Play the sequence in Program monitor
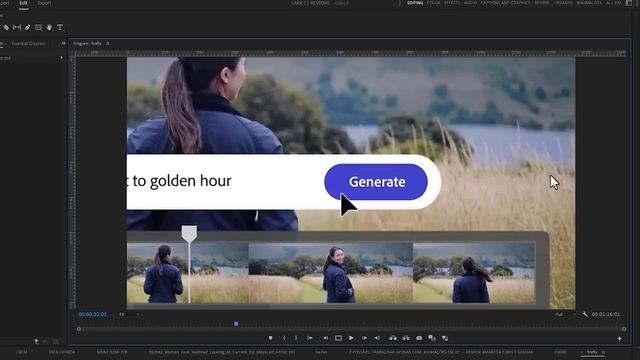The width and height of the screenshot is (640, 360). tap(351, 338)
